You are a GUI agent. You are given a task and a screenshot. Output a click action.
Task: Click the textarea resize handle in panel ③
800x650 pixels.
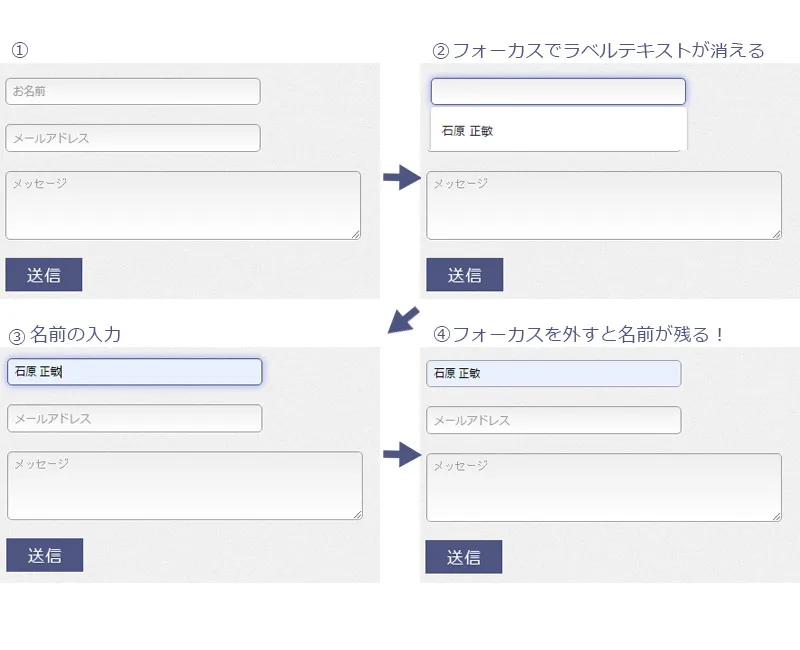[357, 514]
